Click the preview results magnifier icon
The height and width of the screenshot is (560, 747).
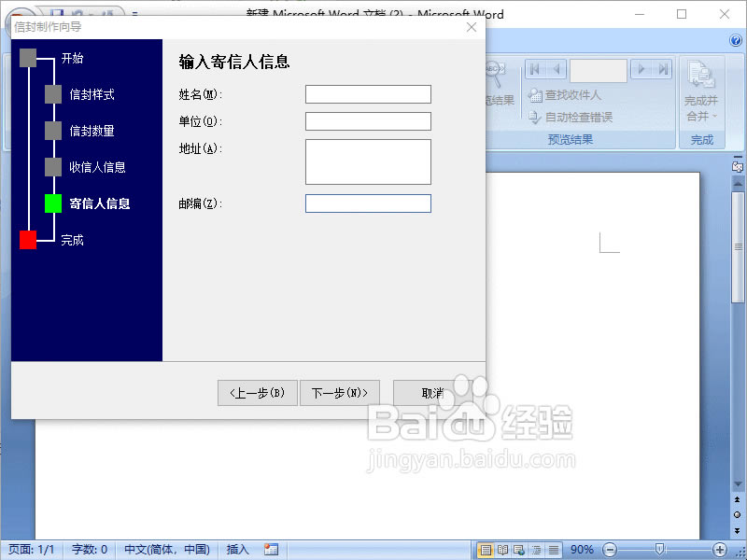(495, 74)
